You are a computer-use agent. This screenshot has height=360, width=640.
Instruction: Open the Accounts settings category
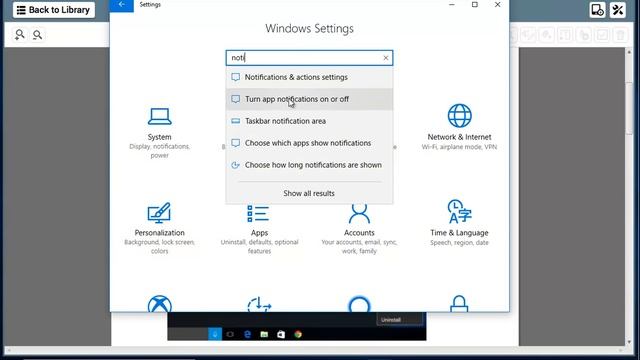tap(359, 229)
